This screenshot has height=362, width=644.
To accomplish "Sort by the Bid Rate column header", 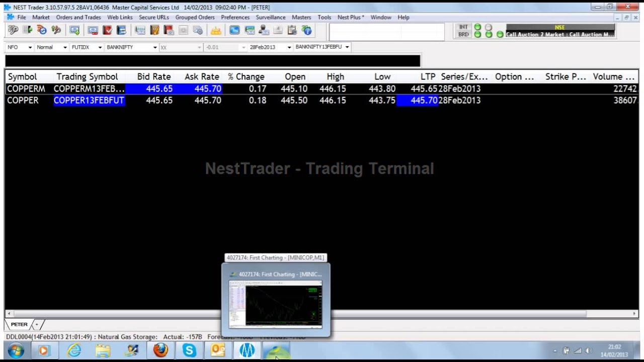I will pos(154,77).
